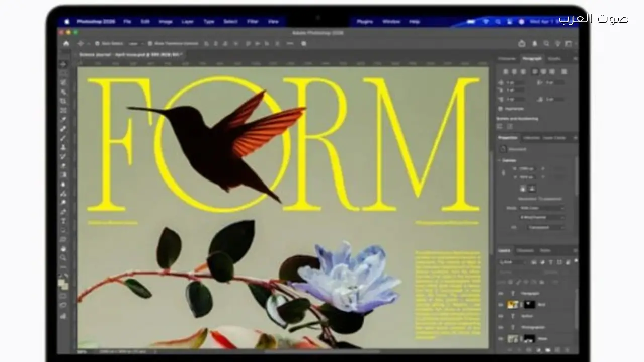Hide the Bird layer using its eye icon
The image size is (644, 362).
(501, 305)
